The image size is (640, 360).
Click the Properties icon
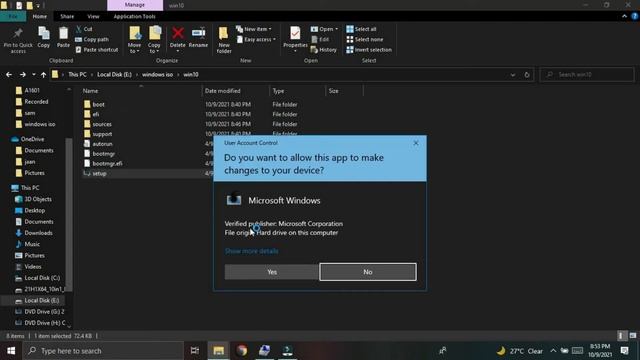coord(295,33)
